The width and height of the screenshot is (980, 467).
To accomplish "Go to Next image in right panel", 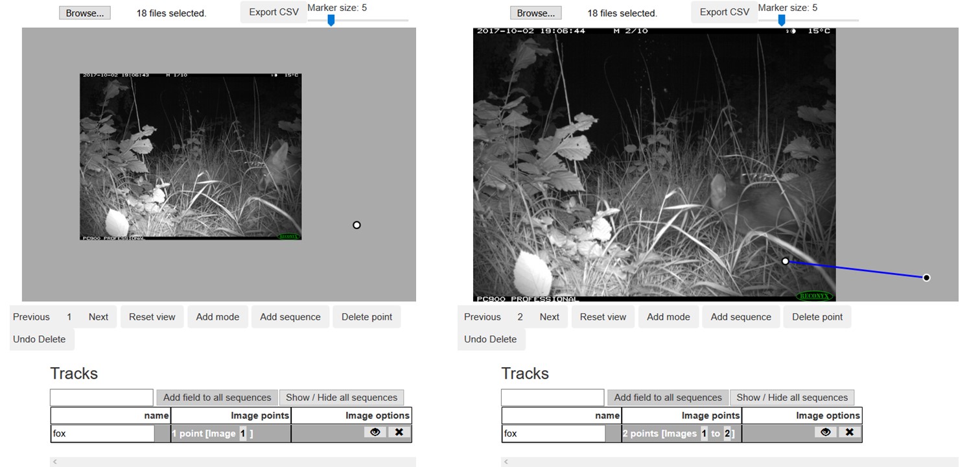I will coord(550,317).
